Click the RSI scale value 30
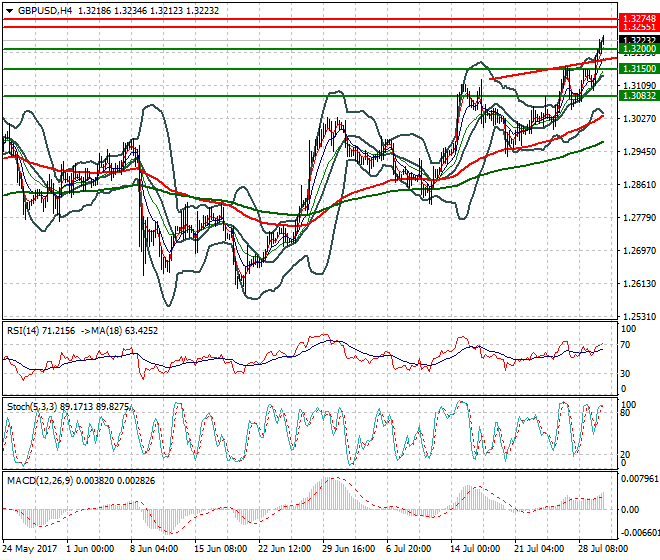The height and width of the screenshot is (560, 660). click(625, 373)
